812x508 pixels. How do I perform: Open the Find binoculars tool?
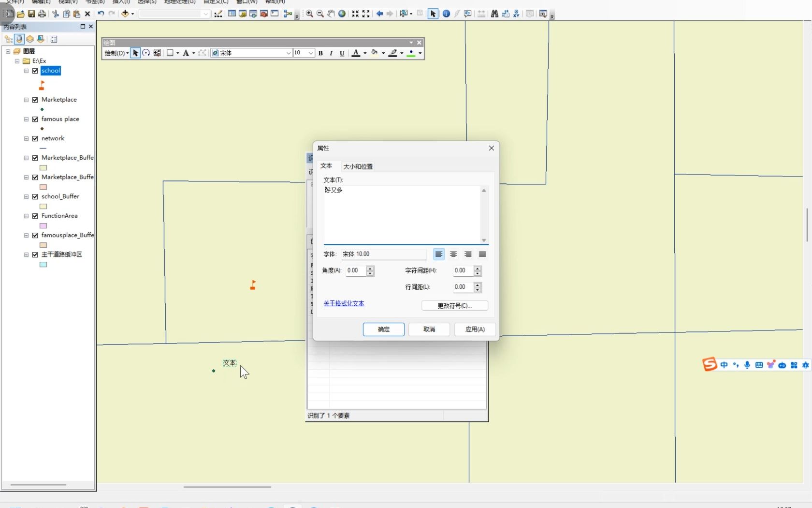(494, 14)
